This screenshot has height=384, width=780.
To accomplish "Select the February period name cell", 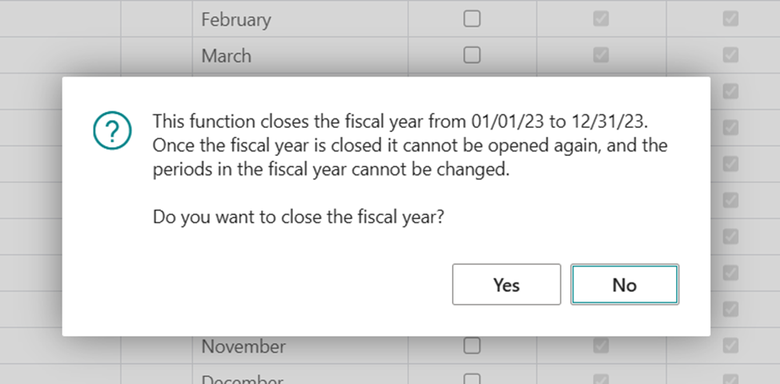I will (300, 19).
